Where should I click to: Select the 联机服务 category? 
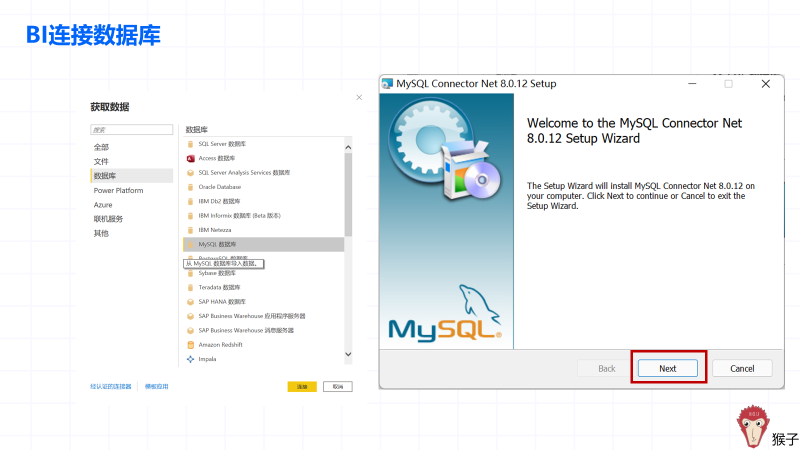pos(108,219)
